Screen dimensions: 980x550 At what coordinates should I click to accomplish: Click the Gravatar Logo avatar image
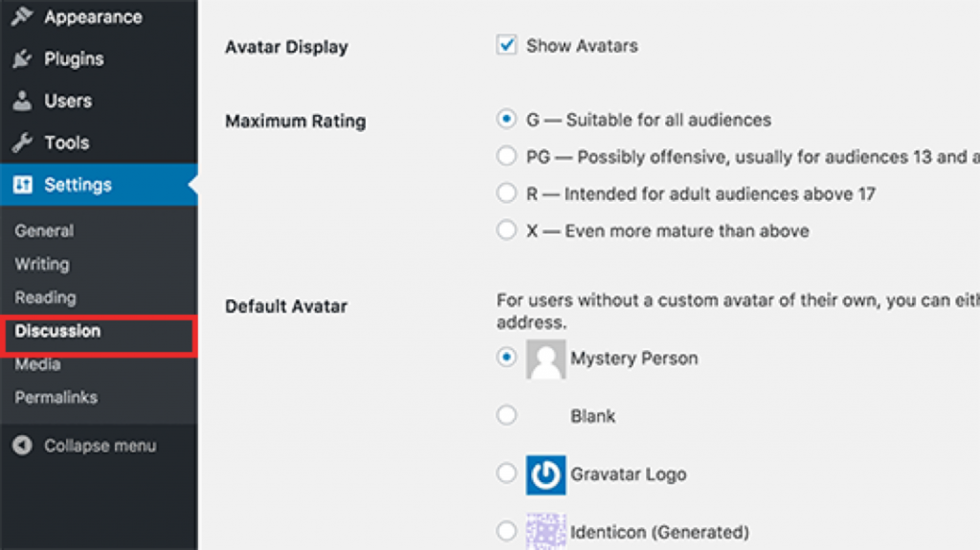point(546,475)
